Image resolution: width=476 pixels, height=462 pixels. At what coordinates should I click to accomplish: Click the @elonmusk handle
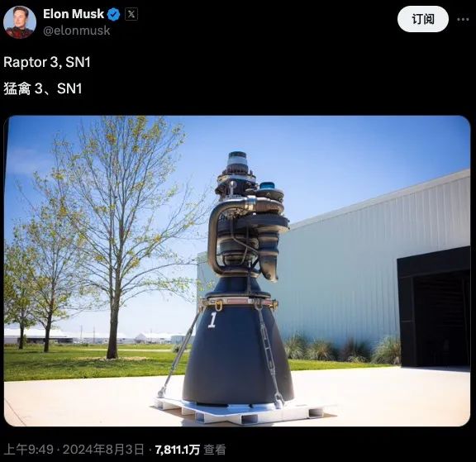[x=77, y=31]
